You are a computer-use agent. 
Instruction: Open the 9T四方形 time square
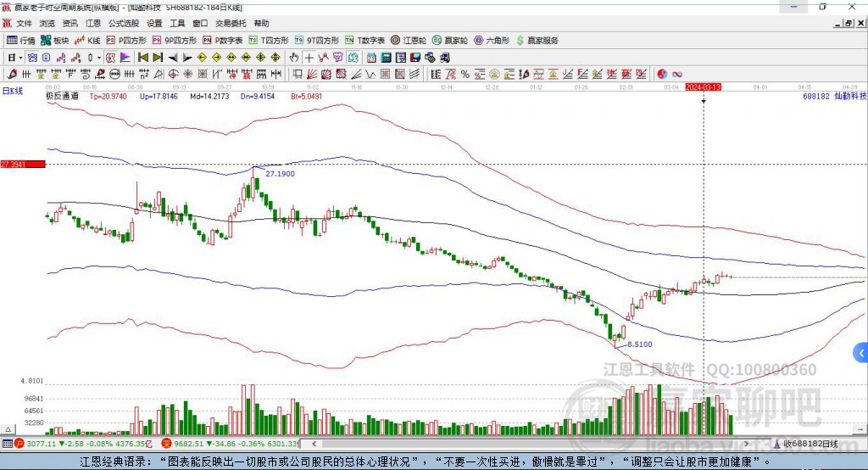point(317,41)
